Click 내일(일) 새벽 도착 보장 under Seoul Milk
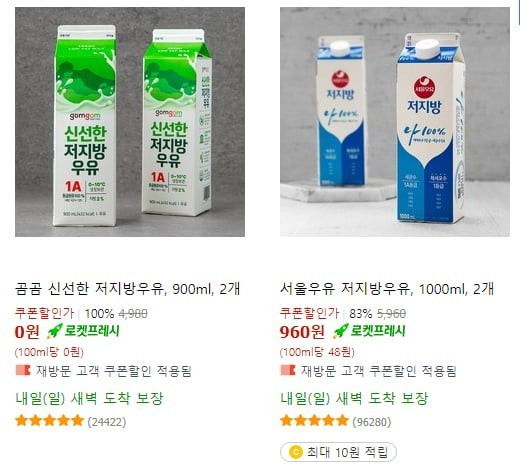520x475 pixels. pos(354,398)
